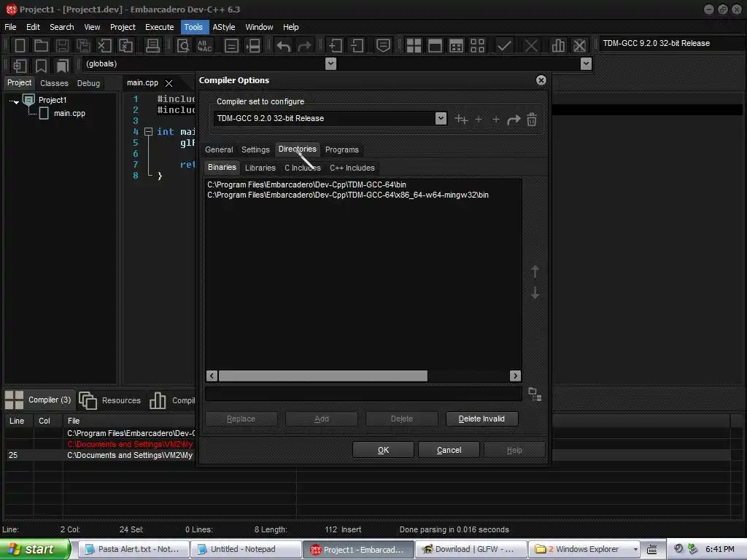Click the Open file folder icon
Screen dimensions: 747x560
click(41, 46)
